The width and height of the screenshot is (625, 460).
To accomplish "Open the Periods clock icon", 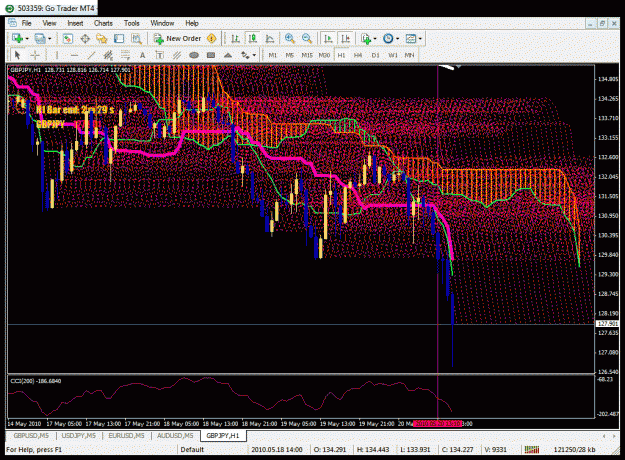I will tap(388, 39).
